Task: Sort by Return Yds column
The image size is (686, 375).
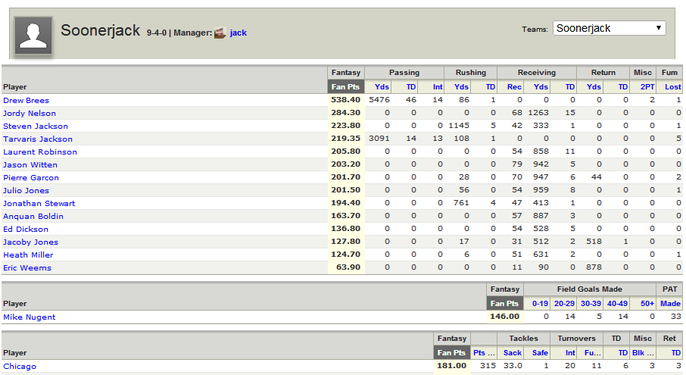Action: click(594, 87)
